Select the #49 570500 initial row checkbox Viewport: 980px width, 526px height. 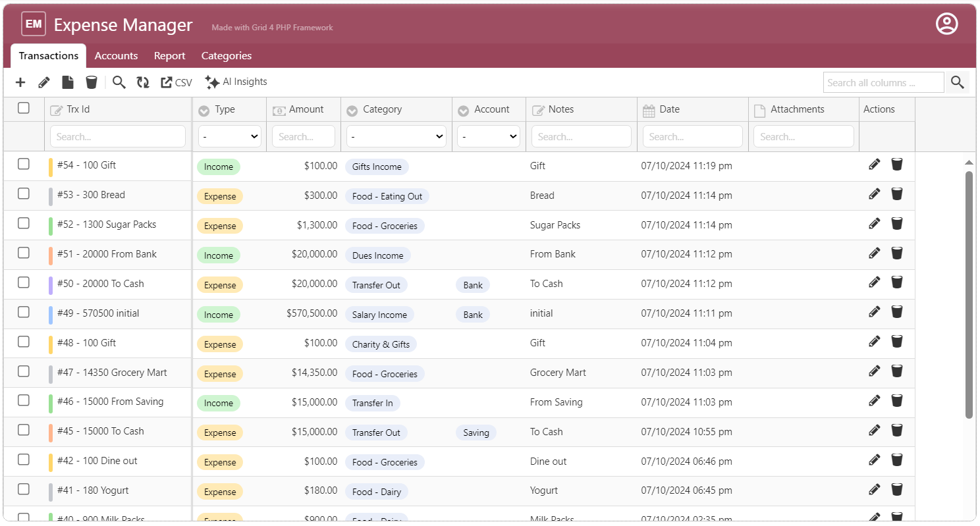(24, 312)
